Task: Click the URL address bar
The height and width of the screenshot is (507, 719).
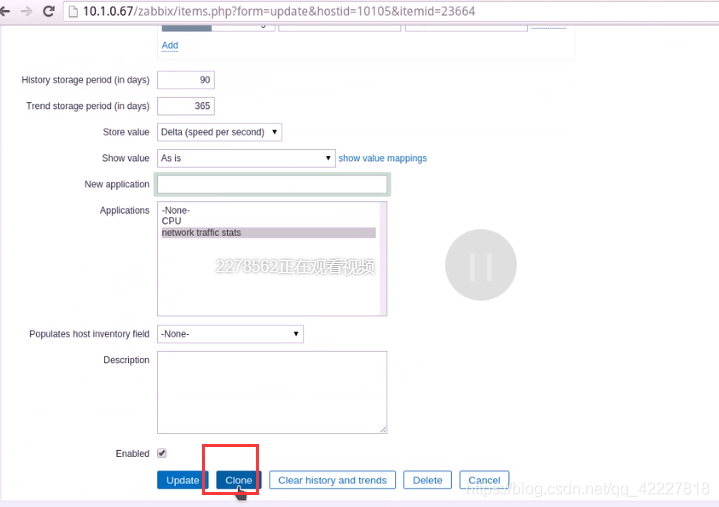Action: click(x=390, y=11)
